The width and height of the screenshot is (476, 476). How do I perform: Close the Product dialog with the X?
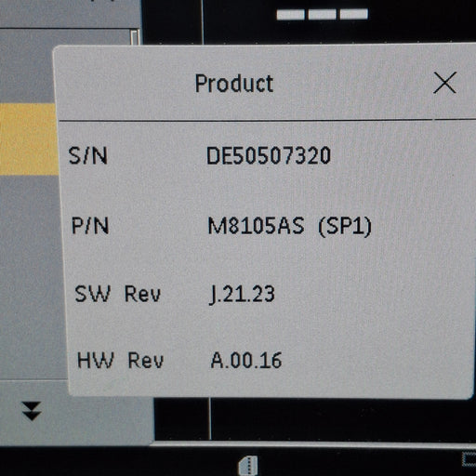[444, 83]
